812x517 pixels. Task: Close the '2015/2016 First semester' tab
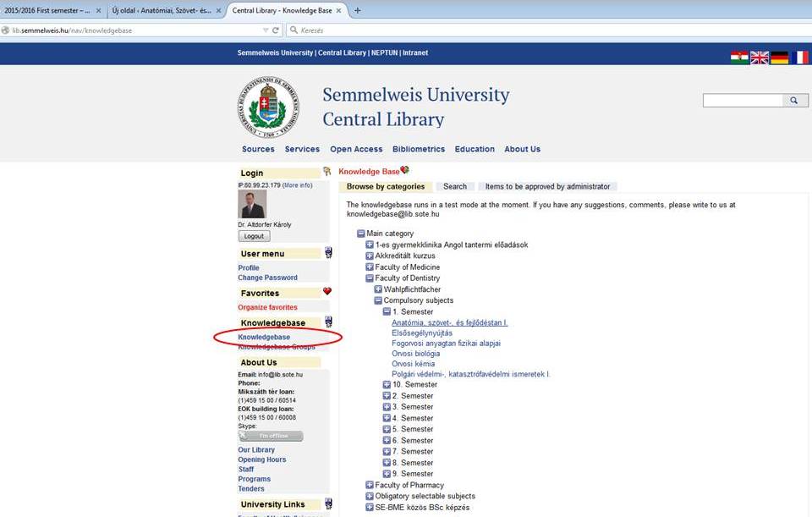[x=98, y=10]
